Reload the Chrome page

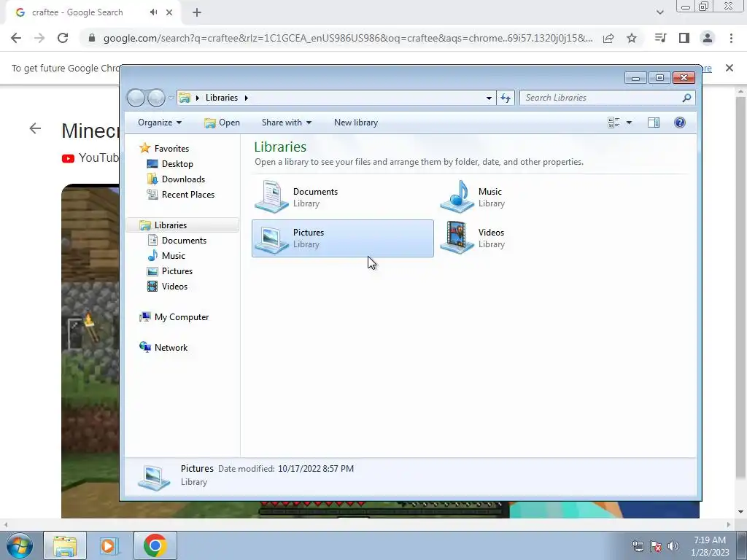click(63, 38)
